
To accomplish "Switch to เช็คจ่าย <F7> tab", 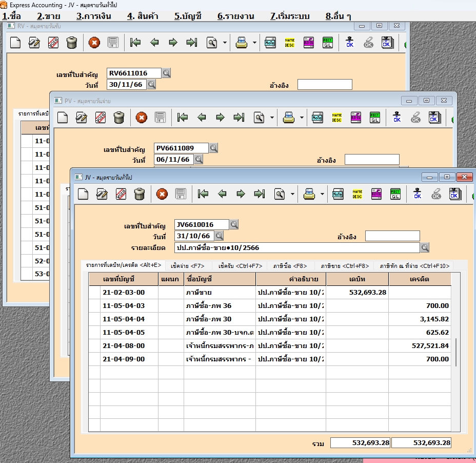I will click(188, 266).
